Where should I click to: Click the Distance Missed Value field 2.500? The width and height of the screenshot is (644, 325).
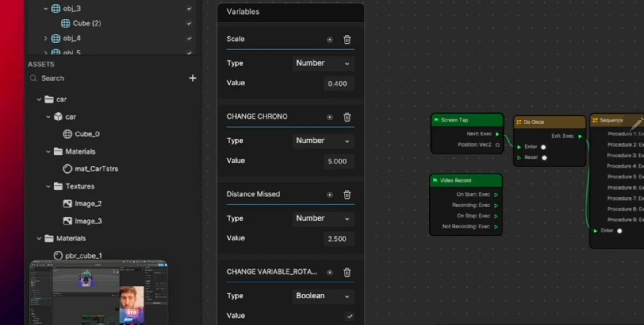[339, 239]
